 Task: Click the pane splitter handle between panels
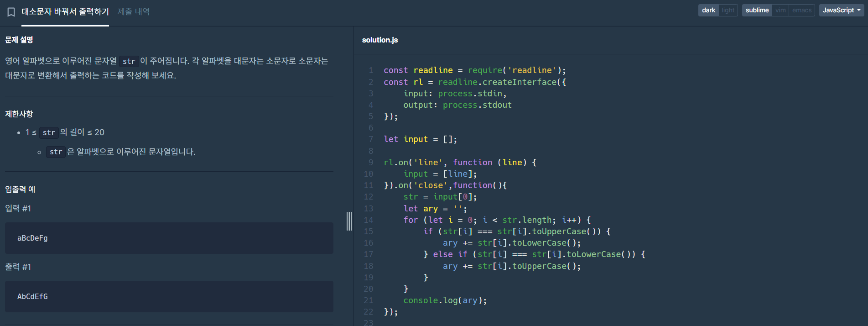(349, 221)
